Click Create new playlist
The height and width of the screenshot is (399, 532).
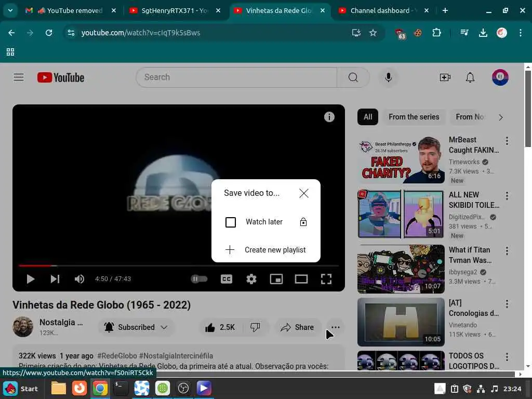click(265, 250)
